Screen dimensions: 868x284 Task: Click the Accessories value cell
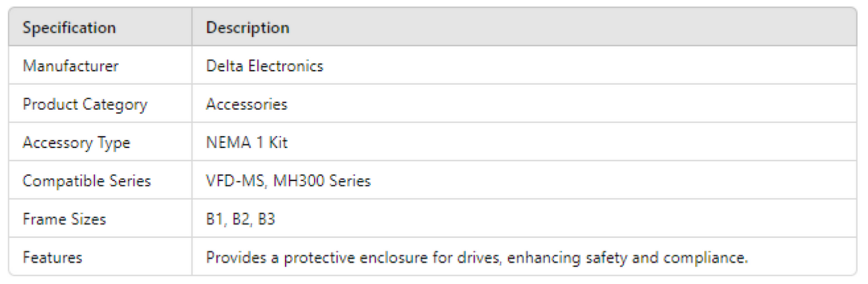247,104
